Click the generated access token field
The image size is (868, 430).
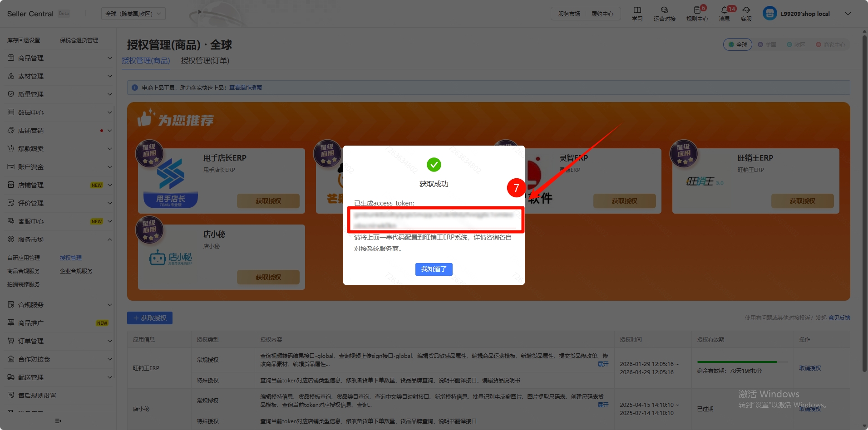tap(435, 220)
